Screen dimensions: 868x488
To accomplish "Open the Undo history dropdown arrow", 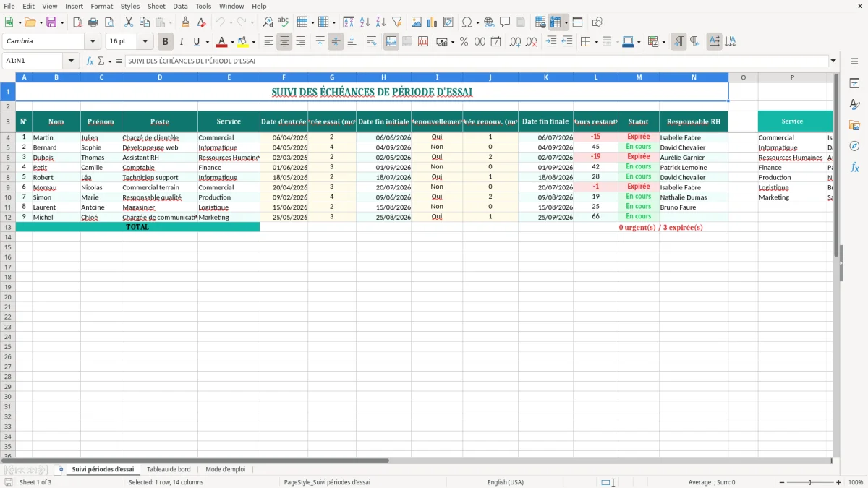I will coord(231,22).
